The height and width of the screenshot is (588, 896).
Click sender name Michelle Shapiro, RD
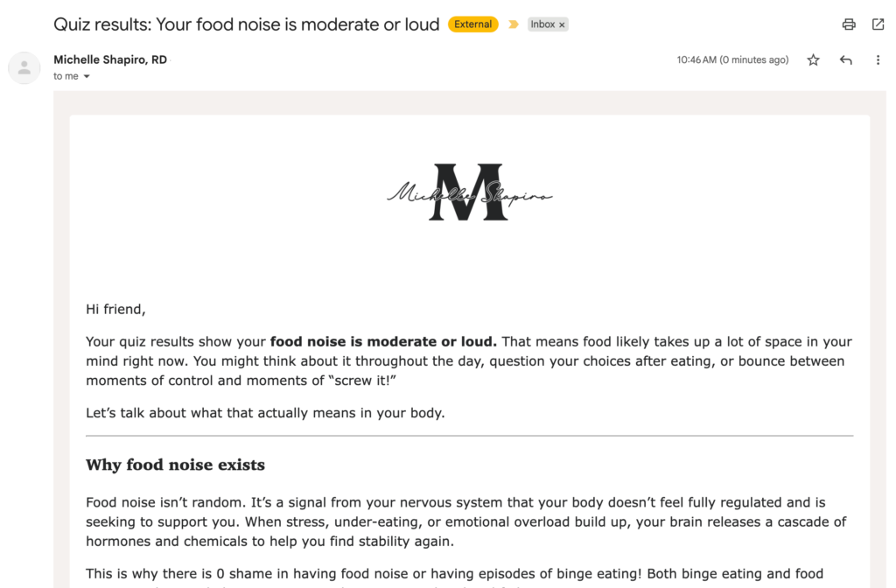point(110,59)
